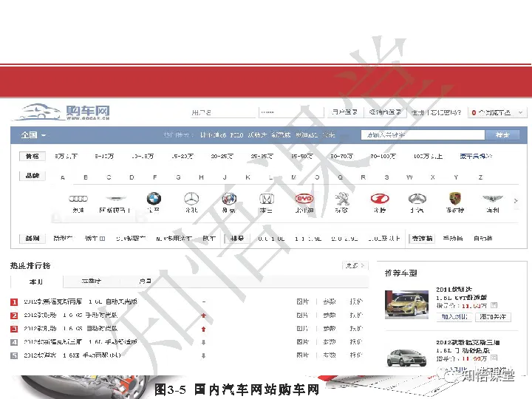This screenshot has width=532, height=399.
Task: Select the 5-10万 price range
Action: coord(104,156)
